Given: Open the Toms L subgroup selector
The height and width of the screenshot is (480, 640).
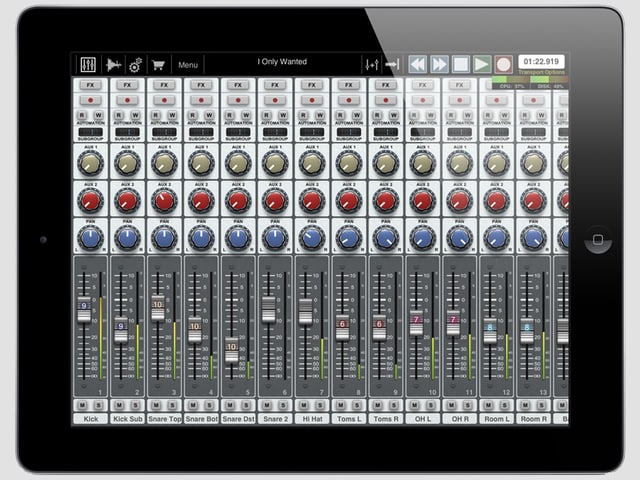Looking at the screenshot, I should click(349, 132).
